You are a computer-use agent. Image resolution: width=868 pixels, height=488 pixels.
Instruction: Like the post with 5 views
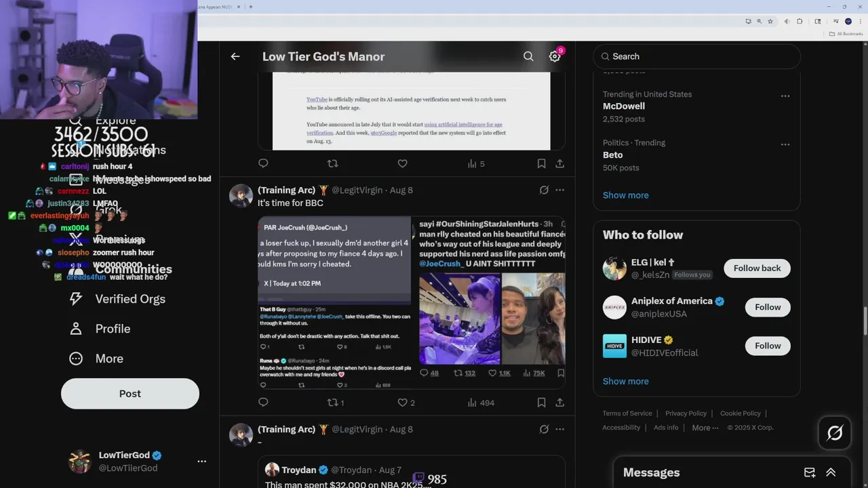click(x=402, y=163)
